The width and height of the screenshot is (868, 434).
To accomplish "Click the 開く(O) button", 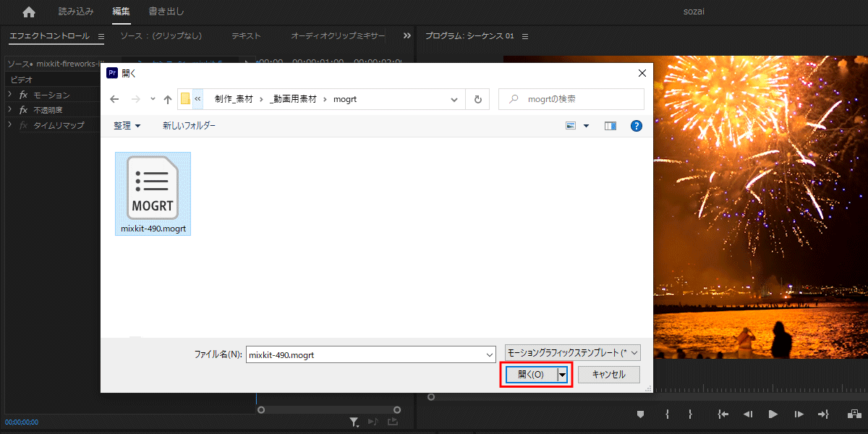I will (x=532, y=374).
